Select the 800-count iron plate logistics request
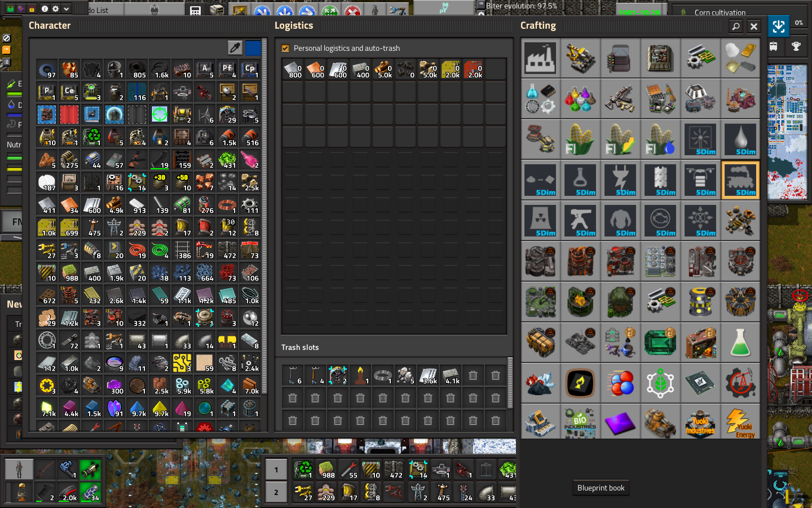Image resolution: width=812 pixels, height=508 pixels. click(293, 69)
